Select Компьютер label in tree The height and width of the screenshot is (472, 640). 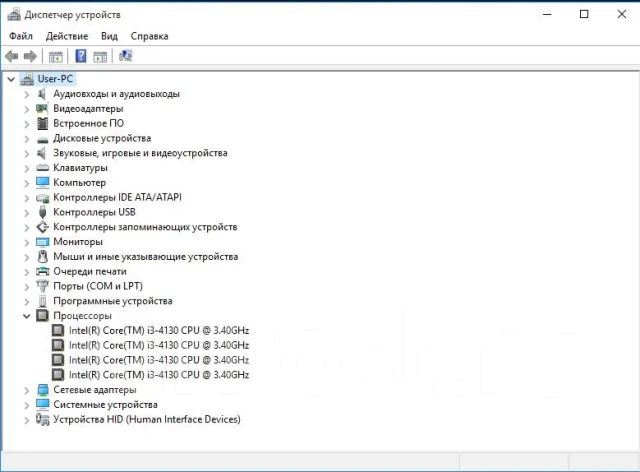80,183
